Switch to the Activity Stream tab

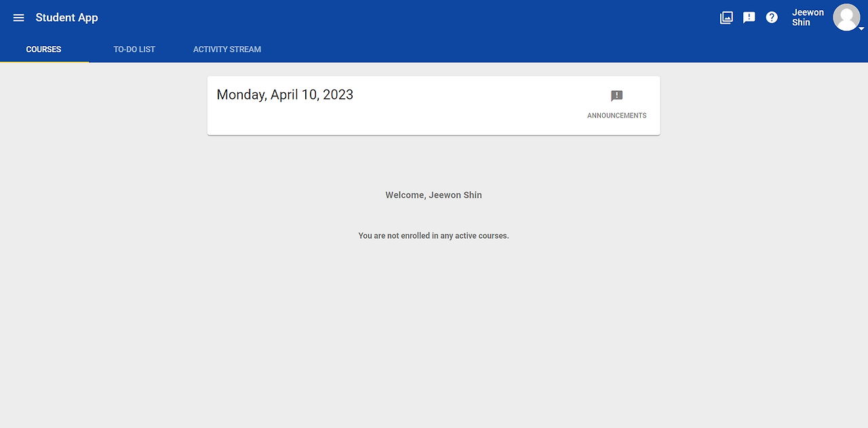click(227, 49)
